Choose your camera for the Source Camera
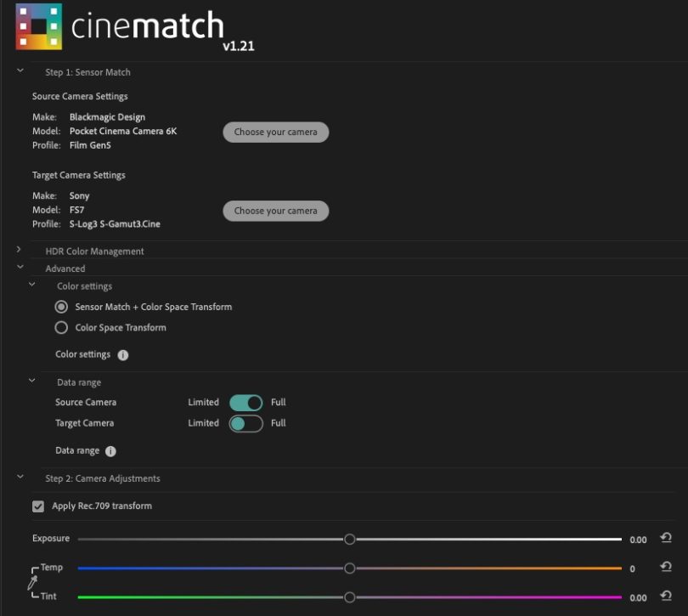Image resolution: width=688 pixels, height=616 pixels. (275, 132)
